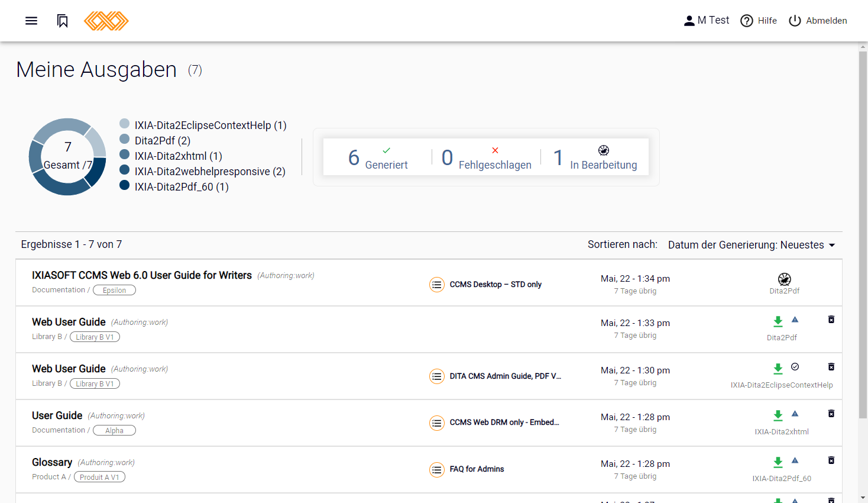This screenshot has width=868, height=503.
Task: Delete the IXIA-Dita2EclipseContextHelp output
Action: point(831,367)
